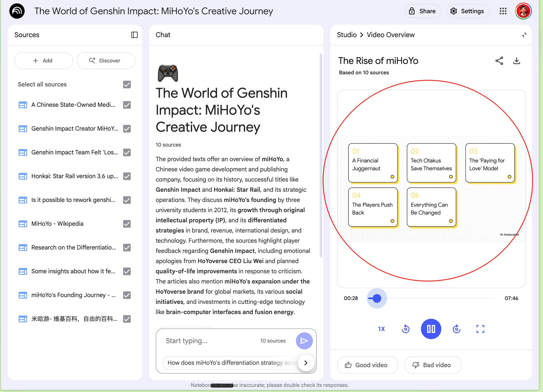
Task: Go back to Studio breadcrumb
Action: (x=347, y=35)
